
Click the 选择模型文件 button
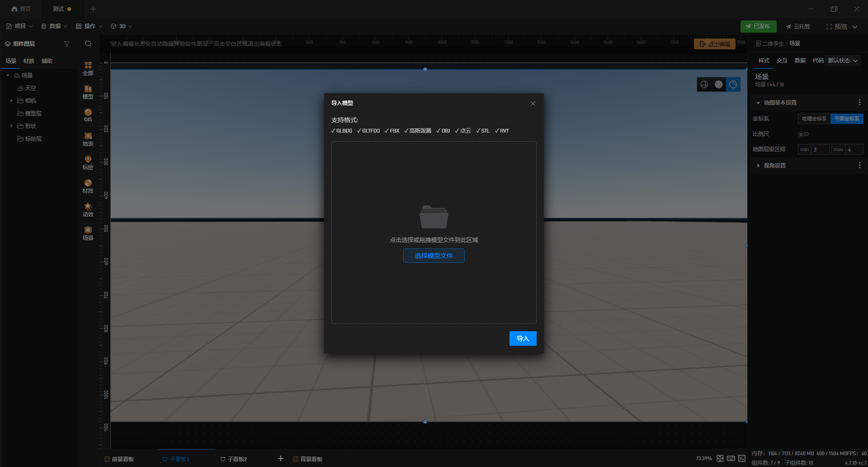(434, 256)
